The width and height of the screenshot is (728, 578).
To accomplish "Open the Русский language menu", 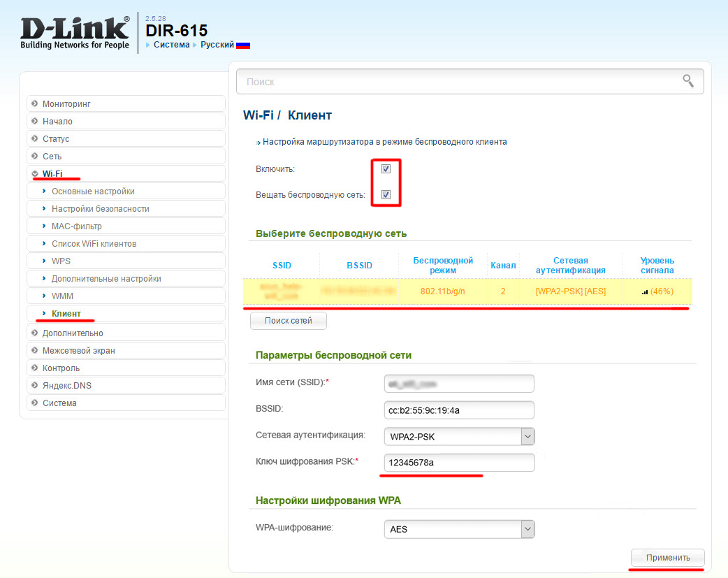I will tap(217, 45).
